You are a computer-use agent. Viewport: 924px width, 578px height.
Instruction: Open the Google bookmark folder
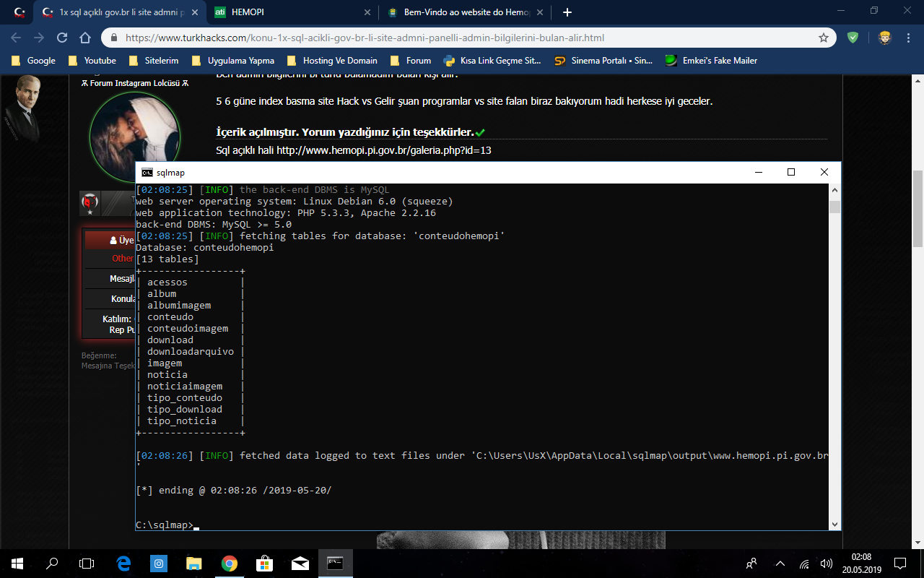click(34, 61)
